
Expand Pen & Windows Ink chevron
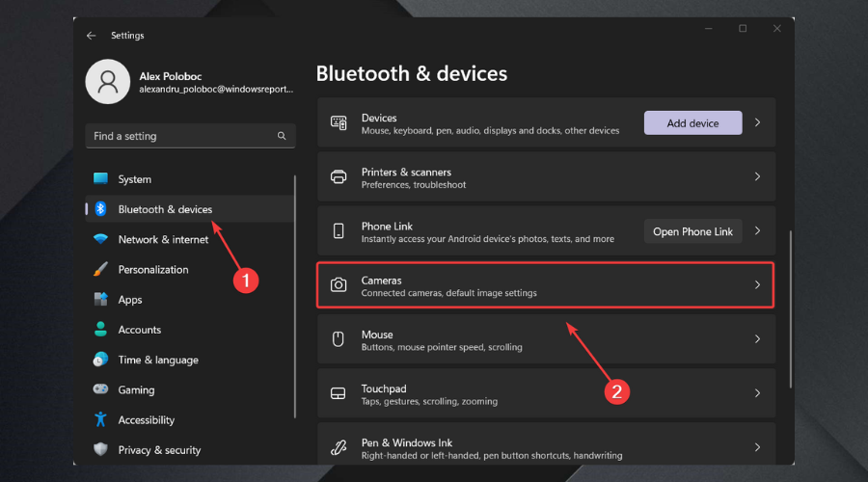tap(757, 447)
